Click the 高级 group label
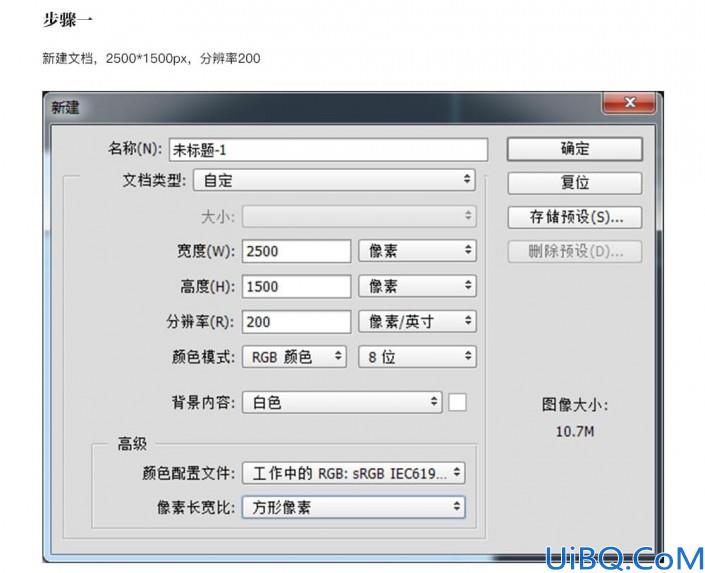This screenshot has height=573, width=705. 132,444
